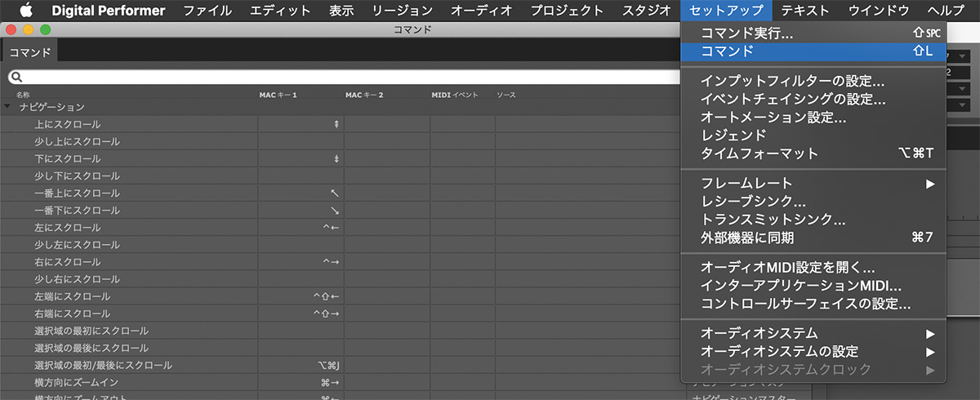Open the Apple menu
The height and width of the screenshot is (400, 980).
(x=24, y=11)
